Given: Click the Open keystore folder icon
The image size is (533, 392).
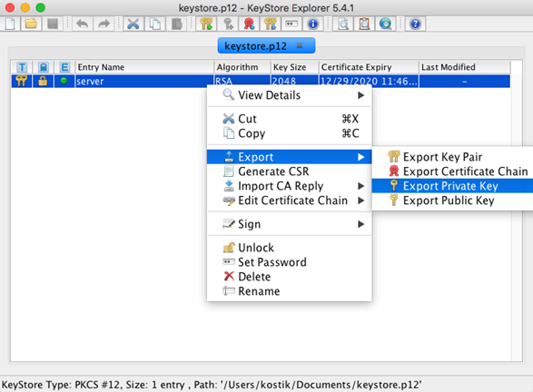Looking at the screenshot, I should [31, 24].
